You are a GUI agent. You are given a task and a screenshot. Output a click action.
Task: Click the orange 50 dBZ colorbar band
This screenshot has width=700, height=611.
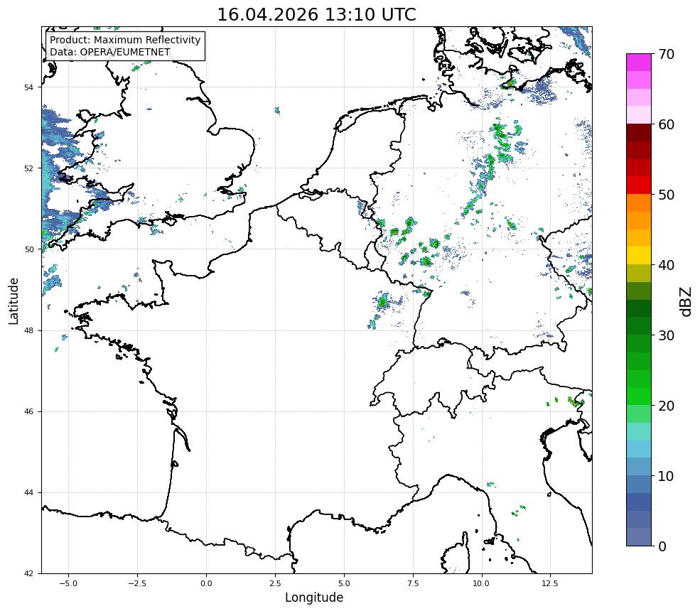tap(638, 202)
